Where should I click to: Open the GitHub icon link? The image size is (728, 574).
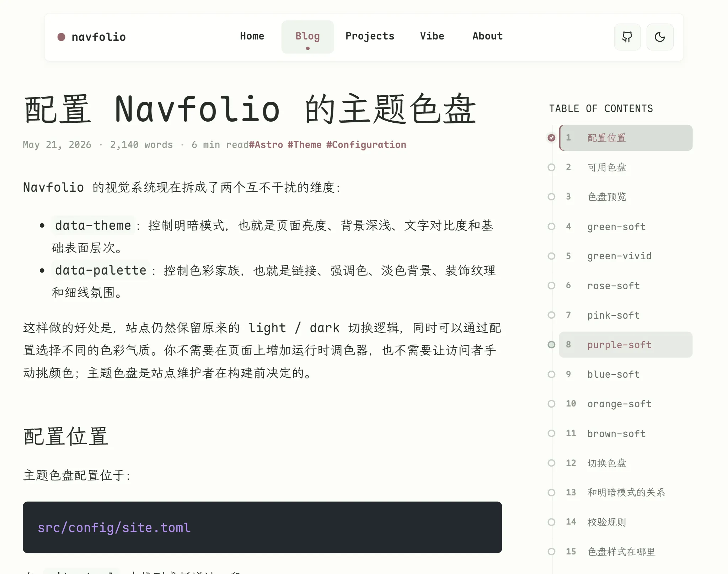click(627, 37)
